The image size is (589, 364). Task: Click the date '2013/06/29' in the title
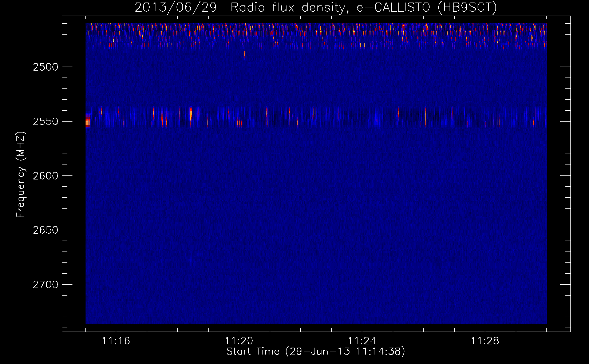175,8
